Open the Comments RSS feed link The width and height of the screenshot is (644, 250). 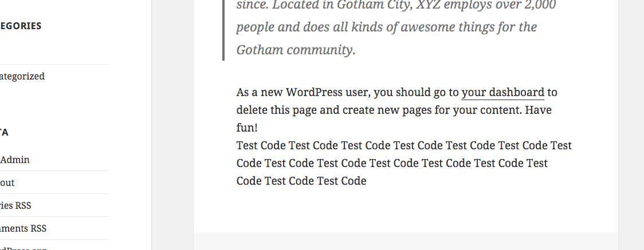pos(23,228)
